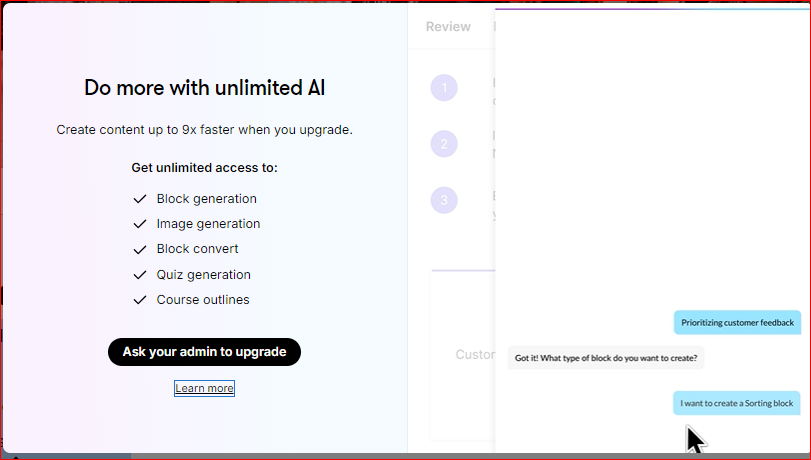Click the 'Get unlimited access to:' label
This screenshot has width=811, height=460.
tap(204, 168)
